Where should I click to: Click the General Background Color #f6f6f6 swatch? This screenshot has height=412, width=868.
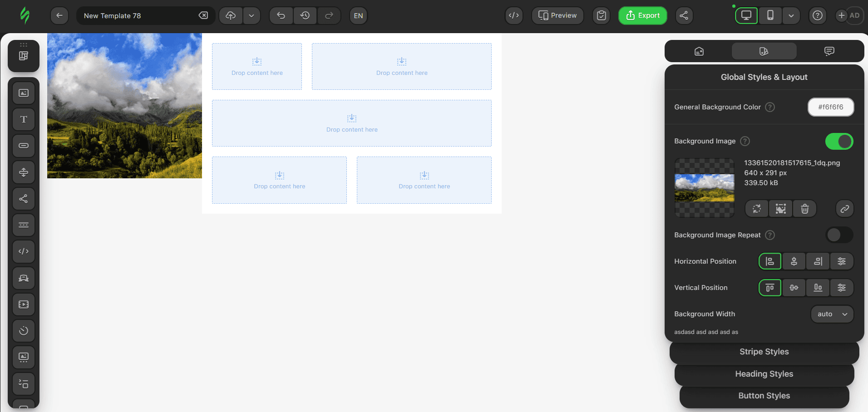830,107
